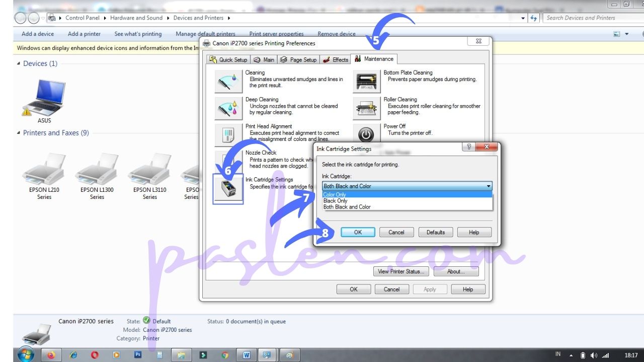Click View Printer Status button

pos(401,272)
